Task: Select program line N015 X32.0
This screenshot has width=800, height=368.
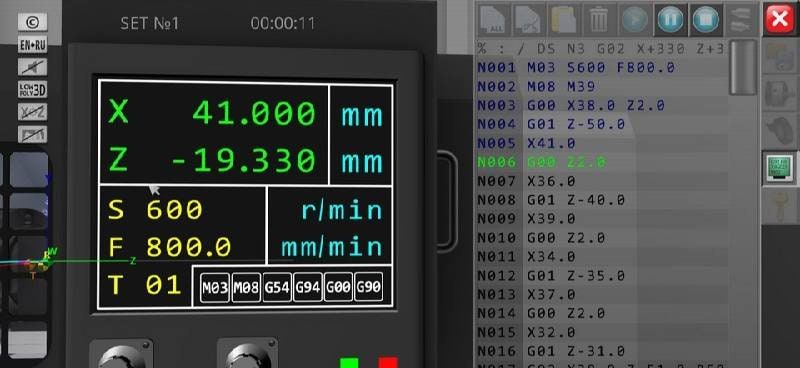Action: pos(602,332)
